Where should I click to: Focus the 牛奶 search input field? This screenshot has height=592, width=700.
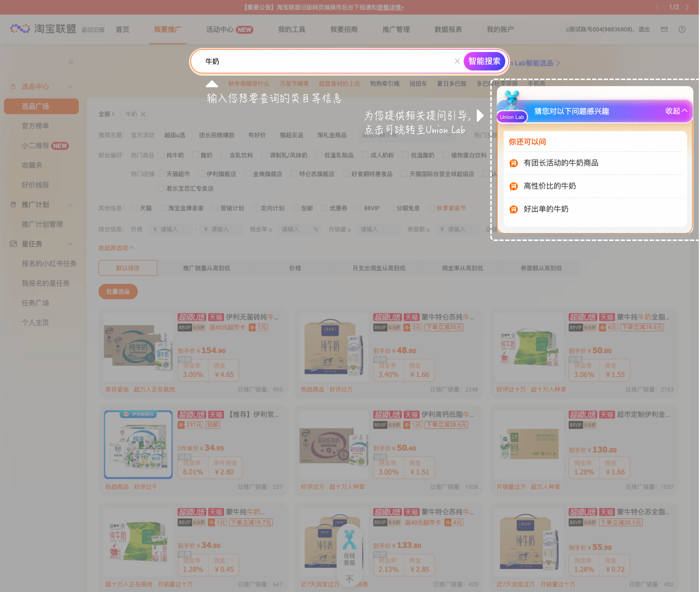click(325, 61)
